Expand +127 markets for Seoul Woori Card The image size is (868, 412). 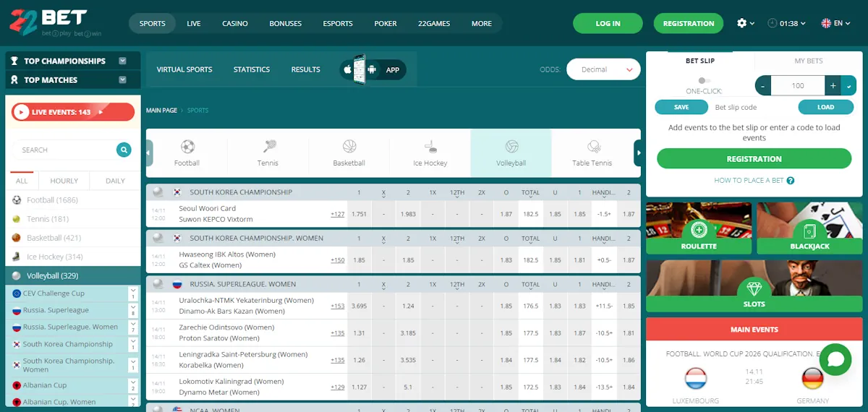pos(337,215)
